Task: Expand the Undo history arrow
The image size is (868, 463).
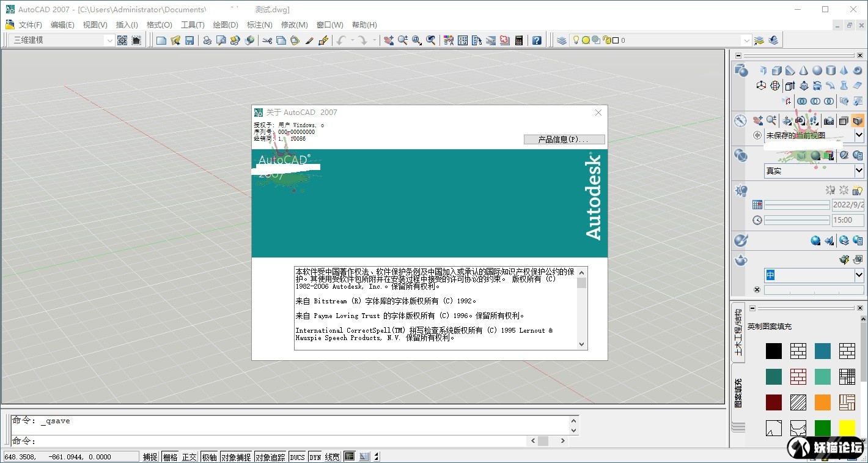Action: coord(351,40)
